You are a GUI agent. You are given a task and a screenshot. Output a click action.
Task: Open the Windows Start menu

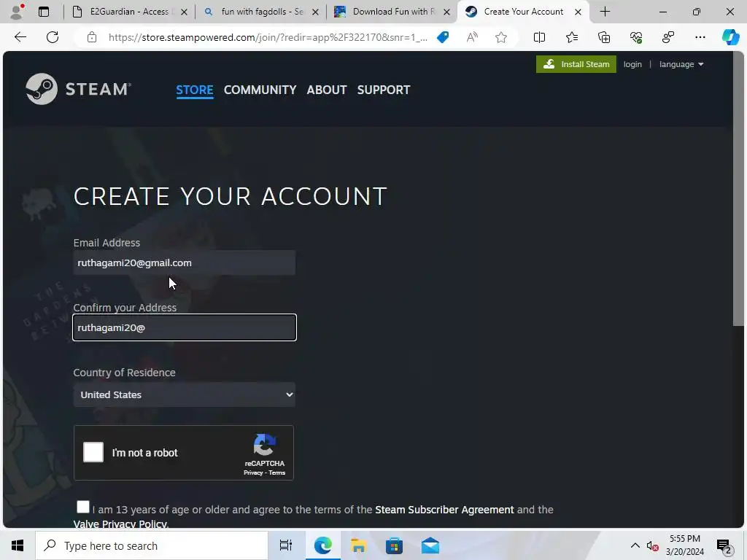pos(18,545)
